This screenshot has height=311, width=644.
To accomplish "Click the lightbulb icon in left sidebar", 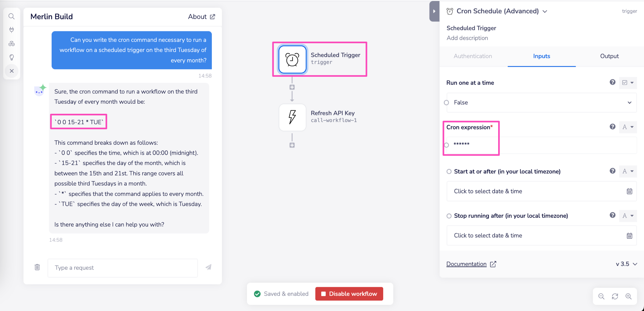I will 12,57.
